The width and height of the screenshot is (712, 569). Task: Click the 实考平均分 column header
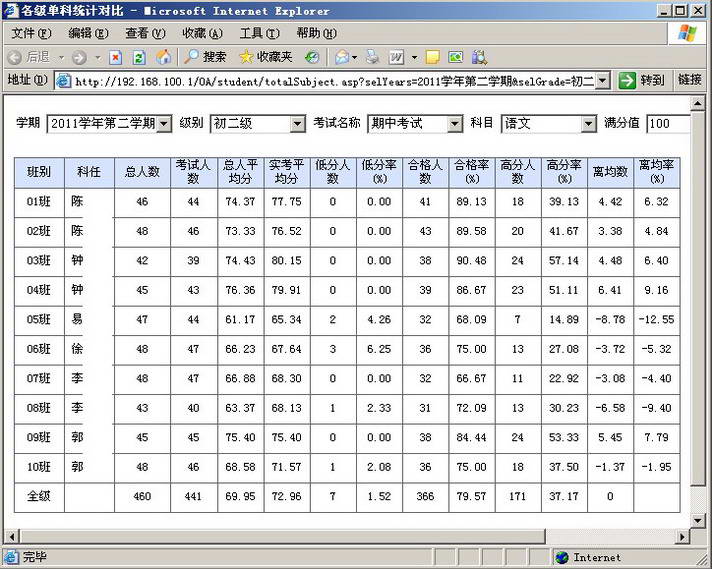pos(287,173)
